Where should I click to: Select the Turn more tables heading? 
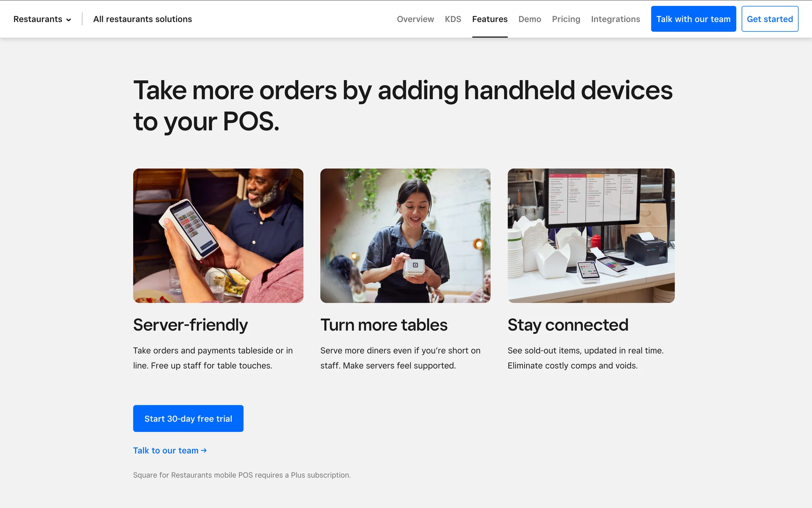coord(384,325)
